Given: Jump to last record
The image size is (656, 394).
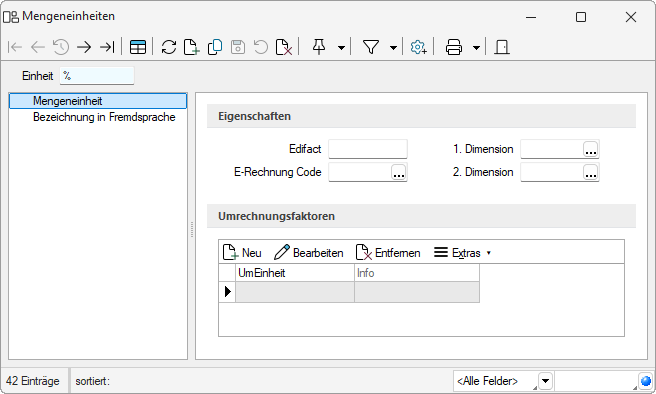Looking at the screenshot, I should [107, 47].
